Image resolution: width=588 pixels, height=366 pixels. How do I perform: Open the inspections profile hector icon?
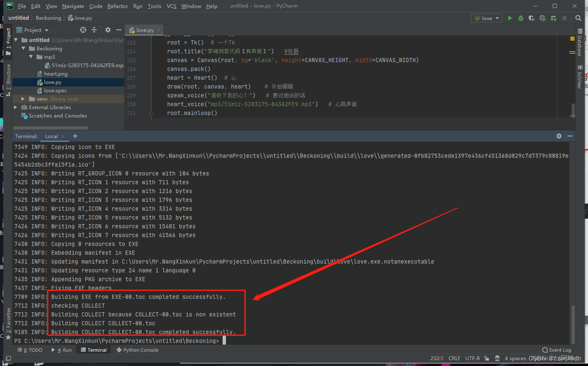click(497, 358)
